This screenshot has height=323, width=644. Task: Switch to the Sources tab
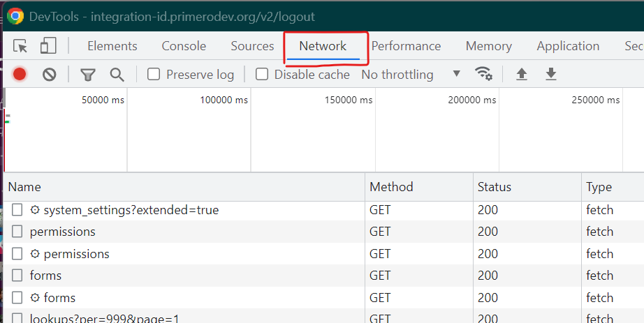click(252, 46)
